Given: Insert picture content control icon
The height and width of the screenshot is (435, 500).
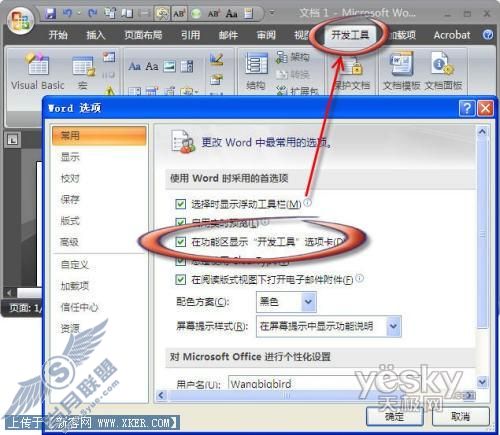Looking at the screenshot, I should 169,66.
